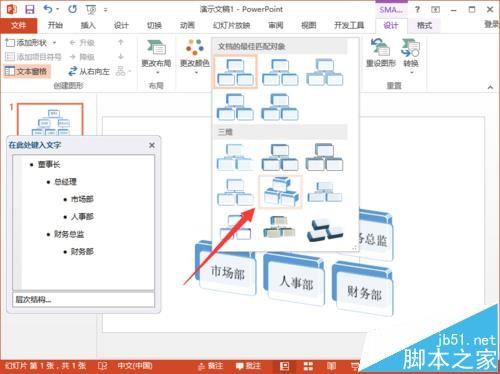Click 董事长 bullet in text pane
Image resolution: width=500 pixels, height=374 pixels.
click(49, 164)
